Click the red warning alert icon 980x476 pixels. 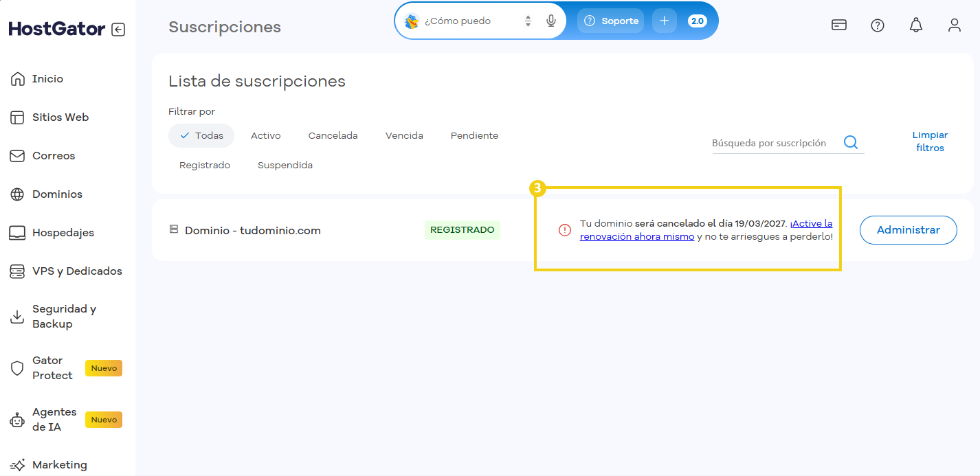tap(565, 230)
